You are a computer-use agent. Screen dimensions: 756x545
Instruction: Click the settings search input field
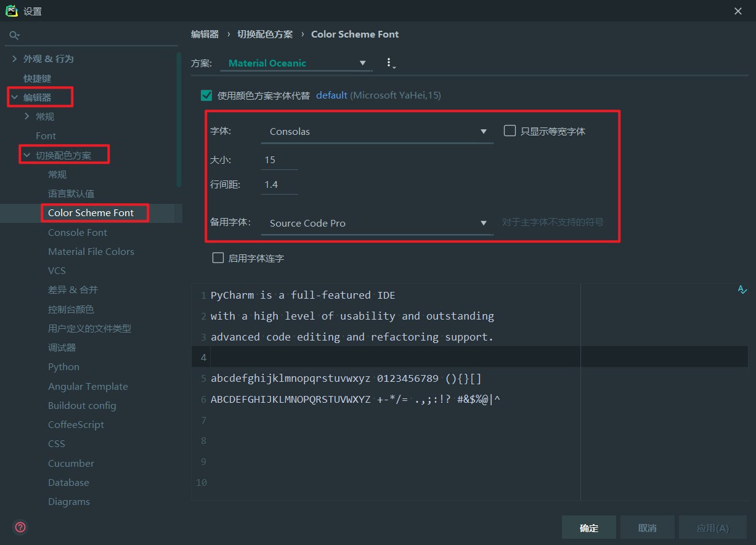(x=92, y=36)
